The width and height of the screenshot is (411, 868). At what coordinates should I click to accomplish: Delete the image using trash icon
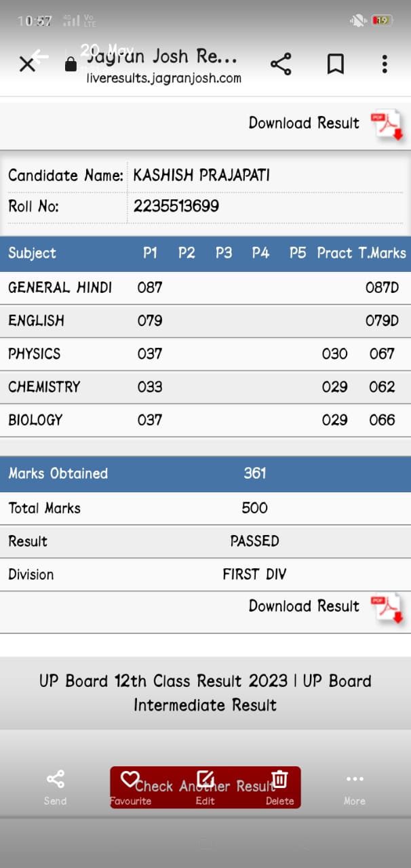[279, 787]
